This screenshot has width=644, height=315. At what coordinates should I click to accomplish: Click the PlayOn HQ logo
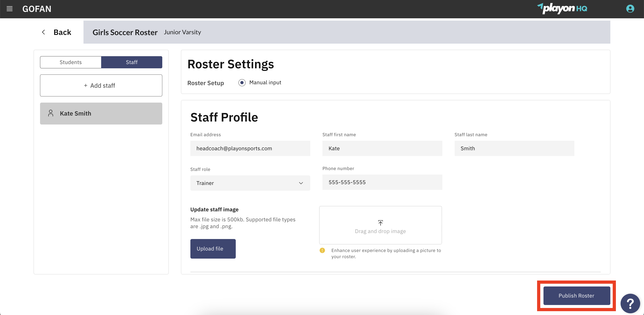click(x=562, y=9)
